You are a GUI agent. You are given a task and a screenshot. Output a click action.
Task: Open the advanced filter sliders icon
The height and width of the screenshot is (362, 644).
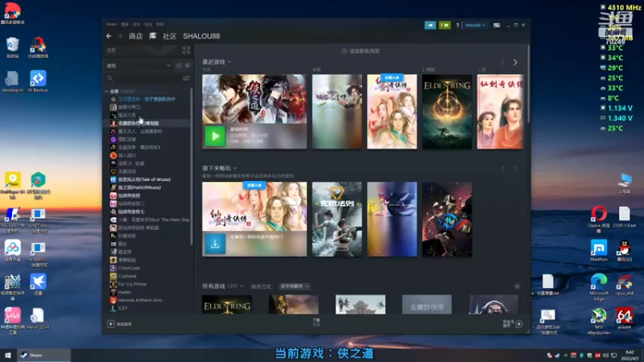186,78
